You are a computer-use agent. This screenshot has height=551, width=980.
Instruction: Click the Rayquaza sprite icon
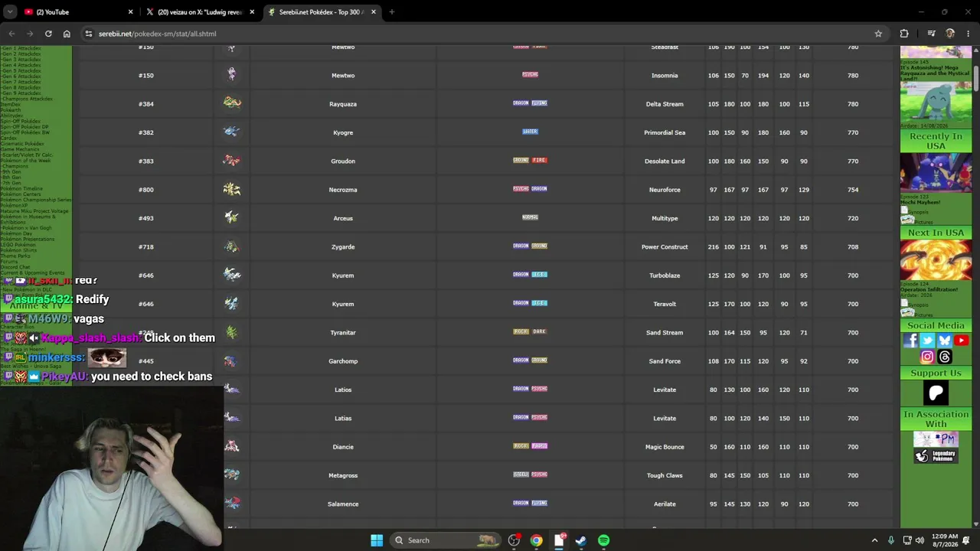pos(232,103)
